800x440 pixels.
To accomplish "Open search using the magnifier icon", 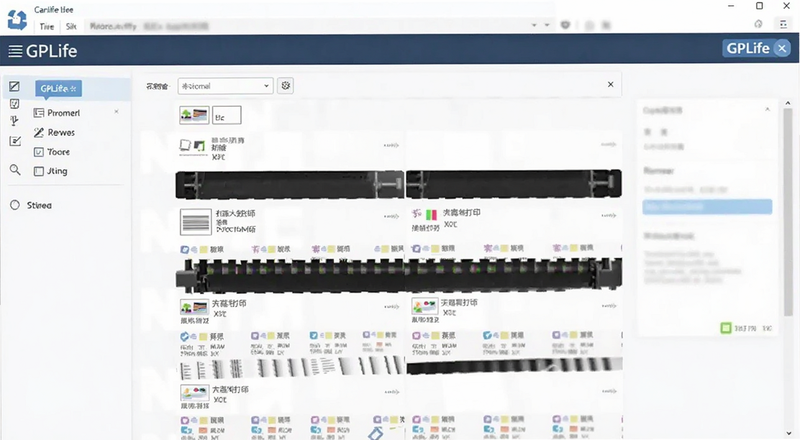I will 15,170.
